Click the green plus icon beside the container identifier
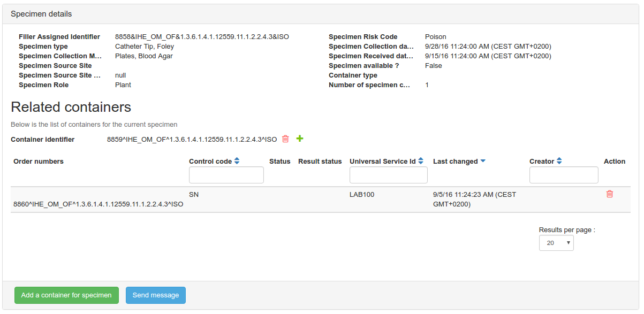Image resolution: width=644 pixels, height=314 pixels. point(300,139)
